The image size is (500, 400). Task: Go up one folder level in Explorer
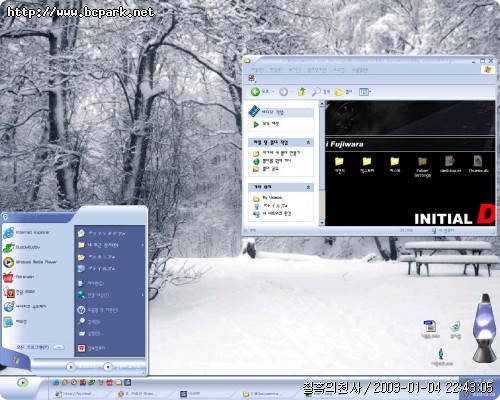pos(302,91)
